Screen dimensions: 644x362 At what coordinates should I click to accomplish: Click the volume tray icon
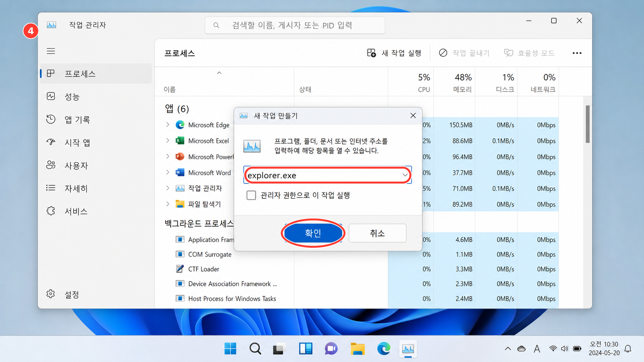[x=565, y=349]
